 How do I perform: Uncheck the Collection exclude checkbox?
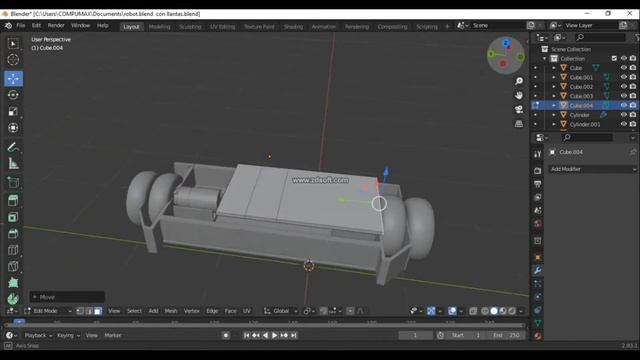[x=614, y=58]
